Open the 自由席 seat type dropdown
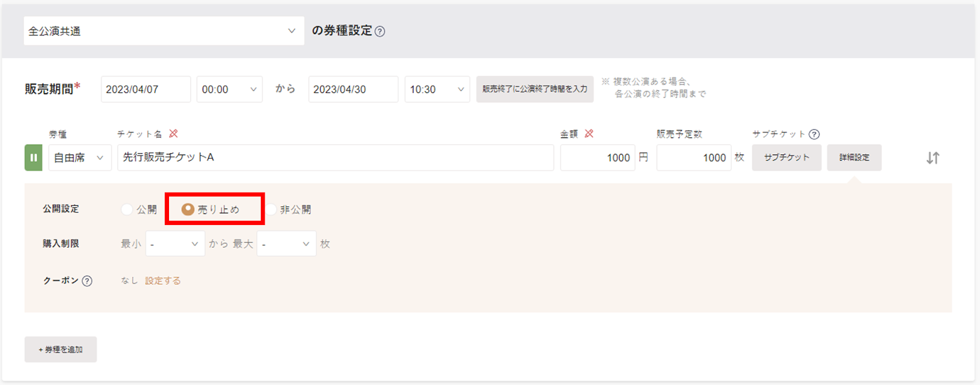The width and height of the screenshot is (980, 385). [x=80, y=158]
